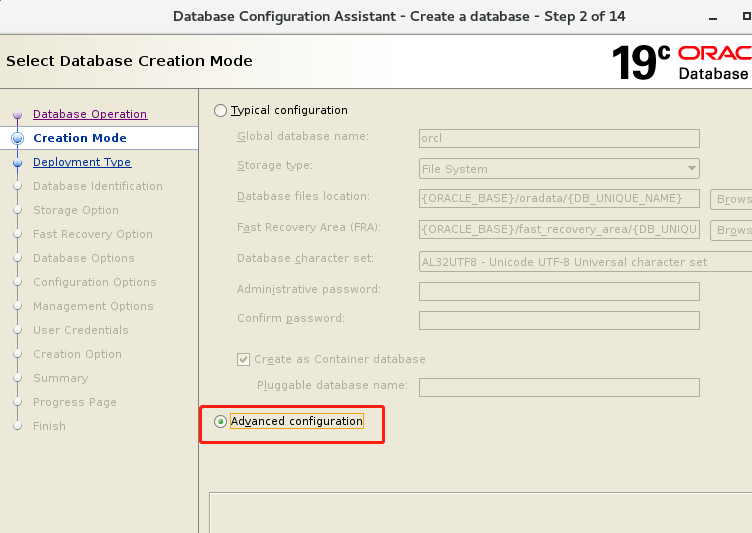The image size is (752, 533).
Task: Open the Deployment Type step link
Action: click(x=82, y=162)
